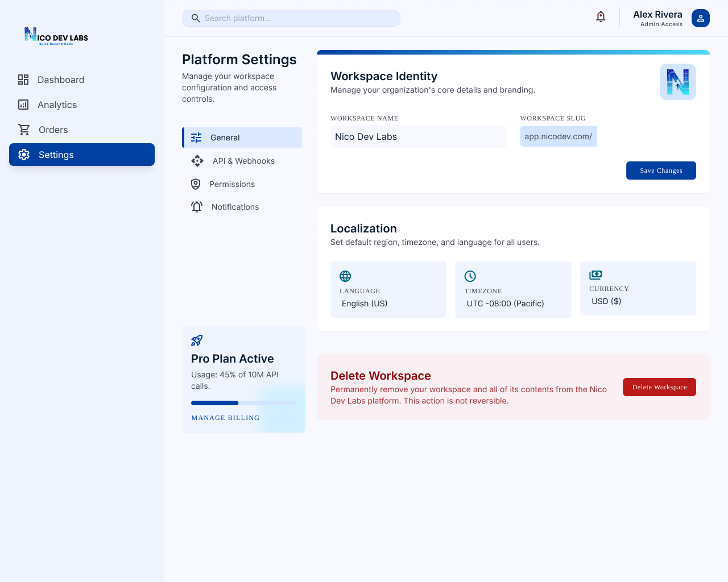Select Settings in the sidebar
The height and width of the screenshot is (582, 728).
point(82,155)
